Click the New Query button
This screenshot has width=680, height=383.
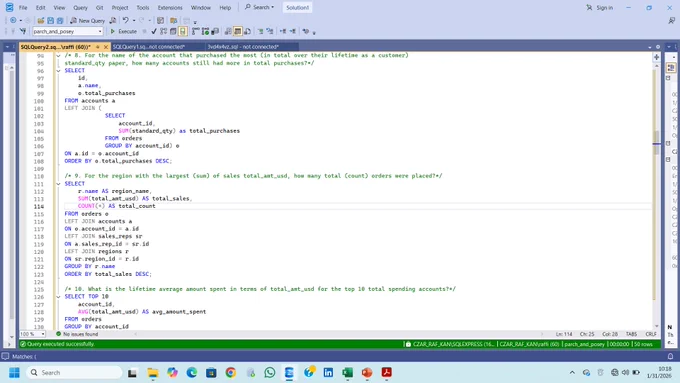point(88,20)
